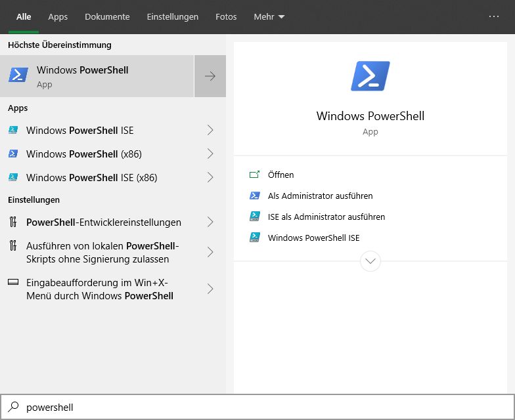Click the large Windows PowerShell preview icon

click(x=370, y=76)
